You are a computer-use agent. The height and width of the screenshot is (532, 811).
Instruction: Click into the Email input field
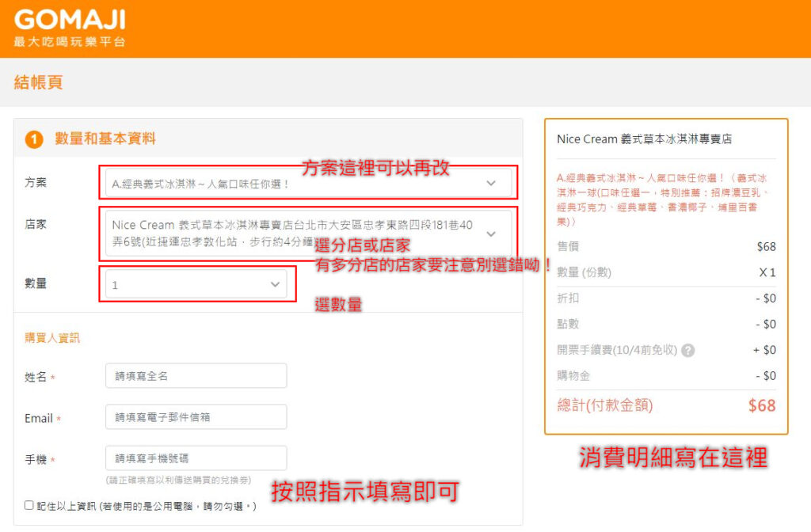pyautogui.click(x=196, y=417)
